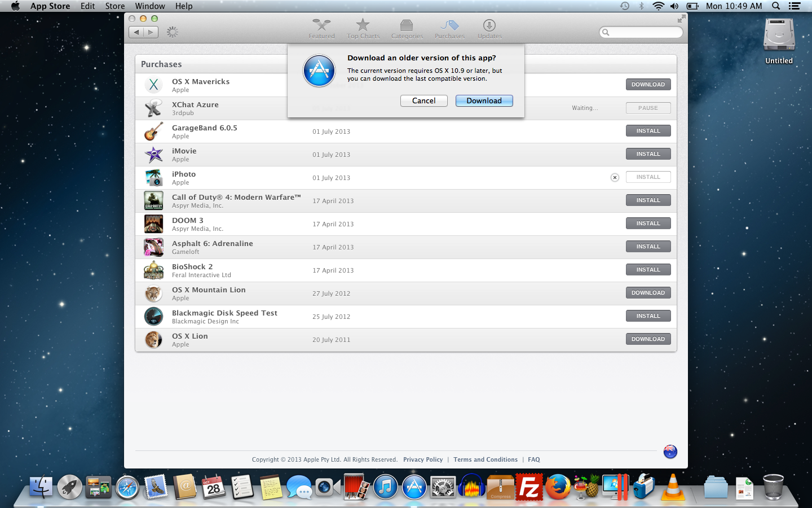Open the Apple menu
The width and height of the screenshot is (812, 508).
15,6
